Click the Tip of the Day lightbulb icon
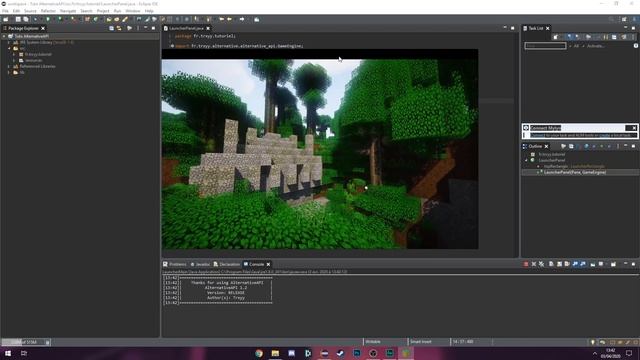This screenshot has height=360, width=640. pos(593,342)
